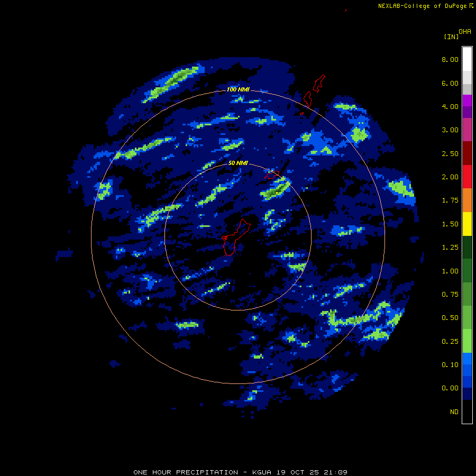476x476 pixels.
Task: Click the 1.25 scale value
Action: (x=450, y=248)
